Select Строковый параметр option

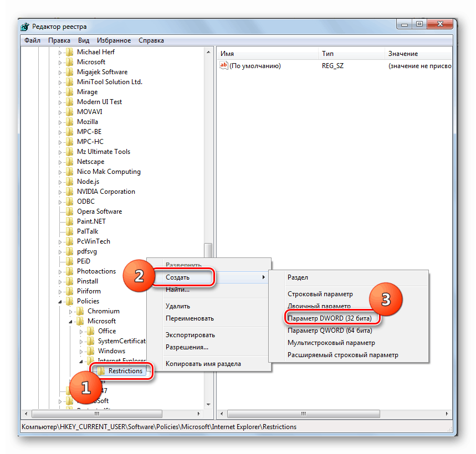pyautogui.click(x=349, y=294)
